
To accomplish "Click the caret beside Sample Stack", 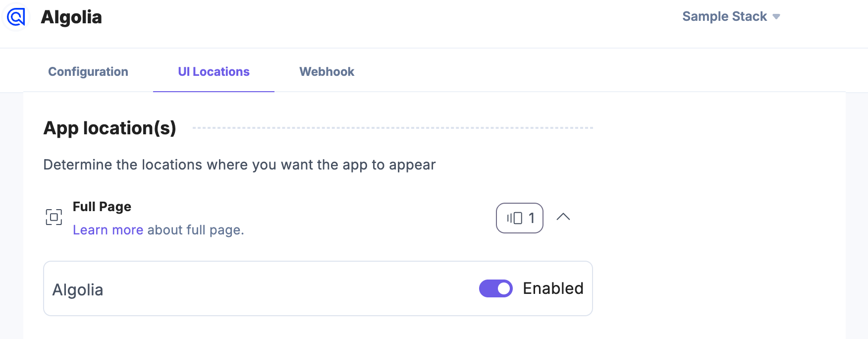I will (776, 17).
